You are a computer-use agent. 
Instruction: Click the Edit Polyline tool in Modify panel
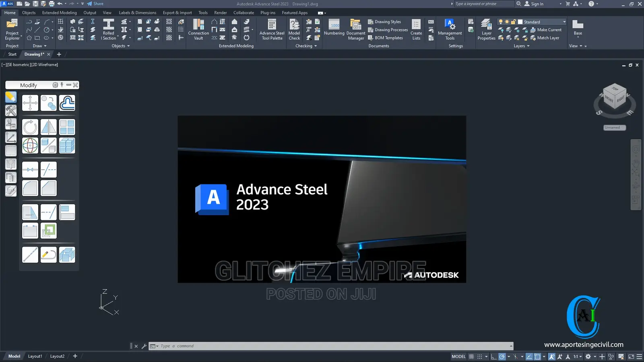point(49,255)
